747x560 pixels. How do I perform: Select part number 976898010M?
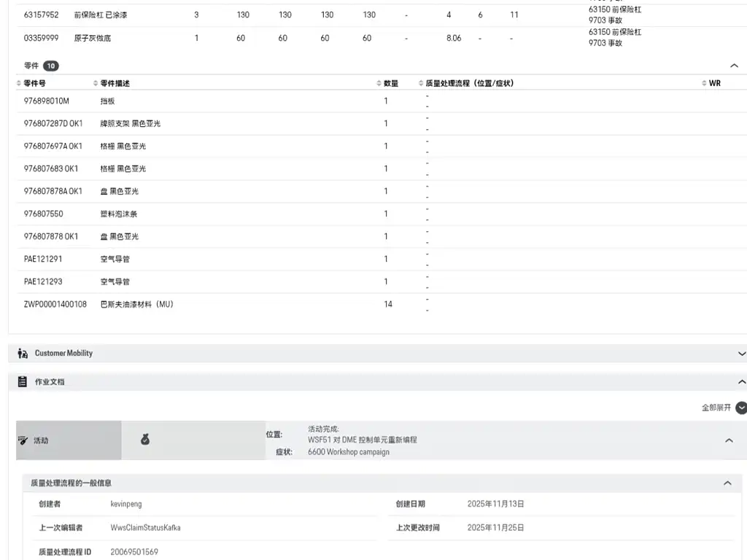click(46, 101)
